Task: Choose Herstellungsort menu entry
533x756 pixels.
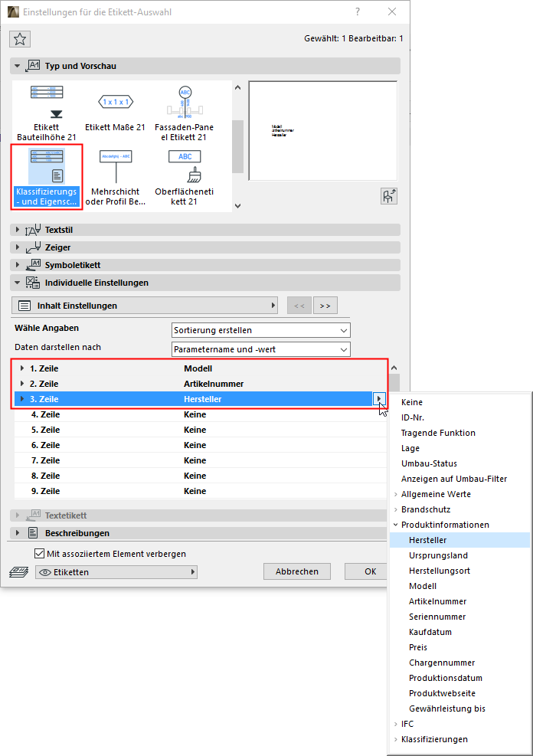Action: [459, 571]
